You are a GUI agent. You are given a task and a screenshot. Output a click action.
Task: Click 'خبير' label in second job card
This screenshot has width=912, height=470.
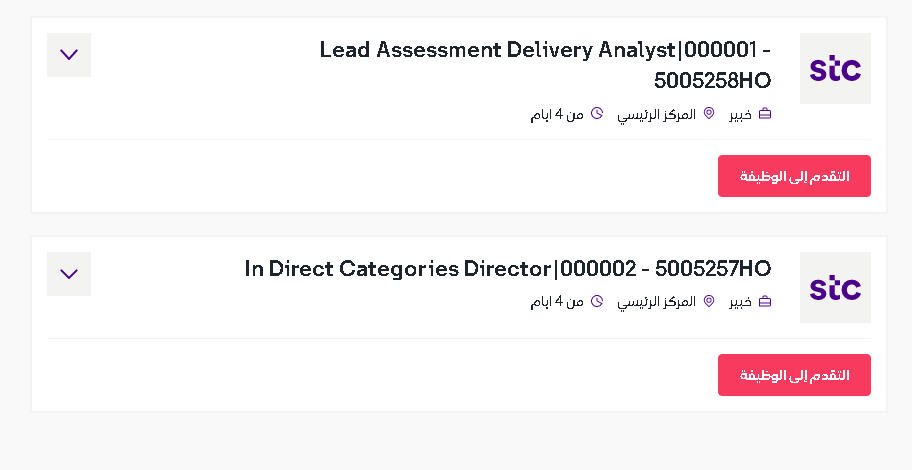pos(740,303)
